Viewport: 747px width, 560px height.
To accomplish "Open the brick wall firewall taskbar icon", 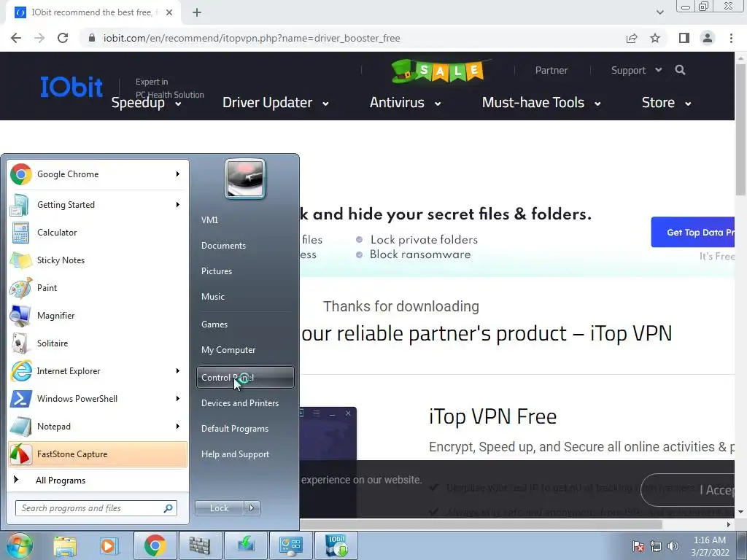I will click(200, 545).
